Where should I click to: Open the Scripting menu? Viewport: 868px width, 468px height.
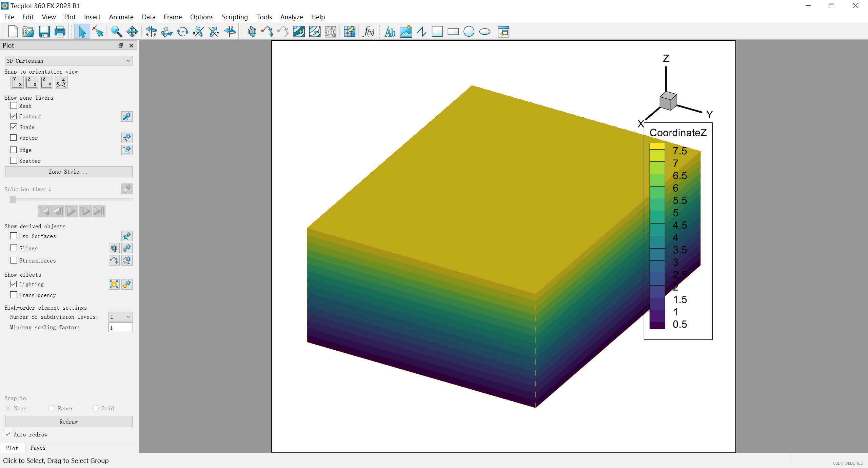coord(235,17)
